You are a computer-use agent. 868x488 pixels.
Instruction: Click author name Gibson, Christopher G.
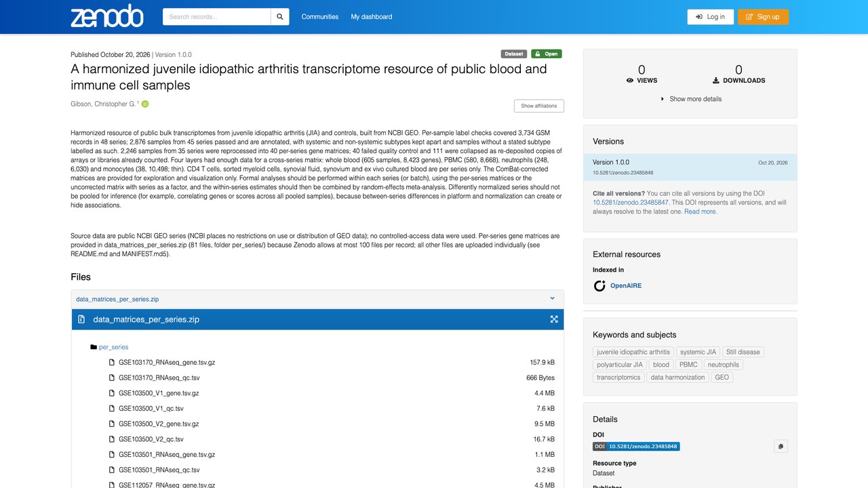coord(103,104)
